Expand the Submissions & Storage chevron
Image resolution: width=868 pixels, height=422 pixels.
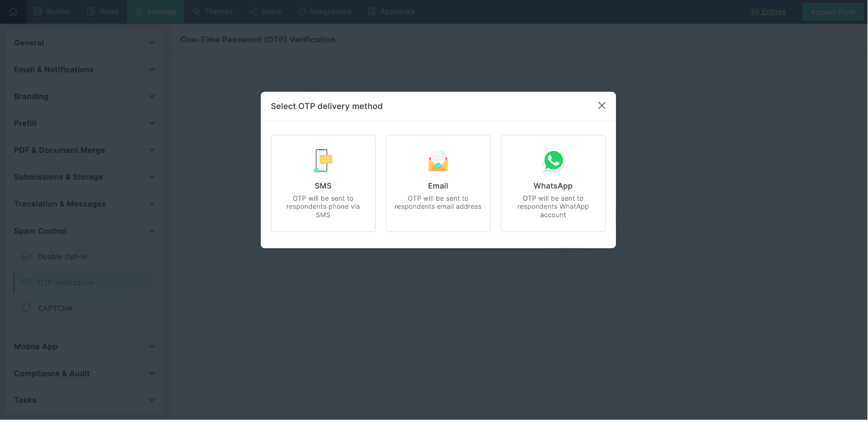tap(152, 177)
